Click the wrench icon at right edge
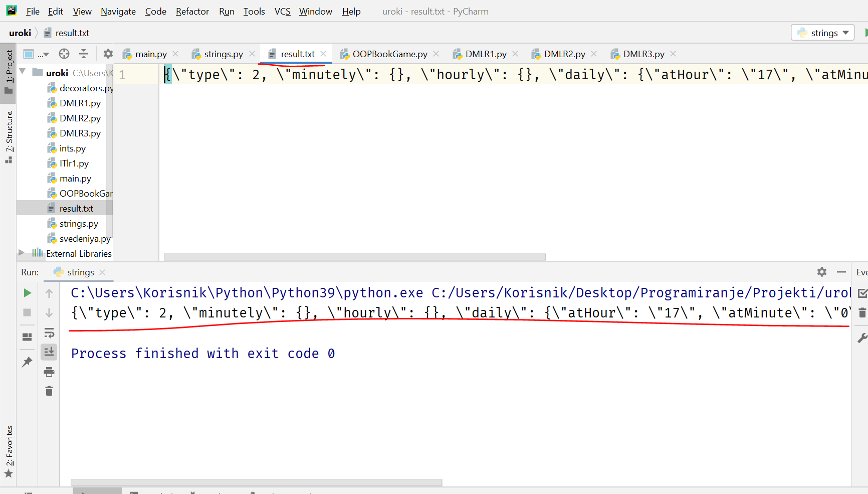 tap(862, 339)
